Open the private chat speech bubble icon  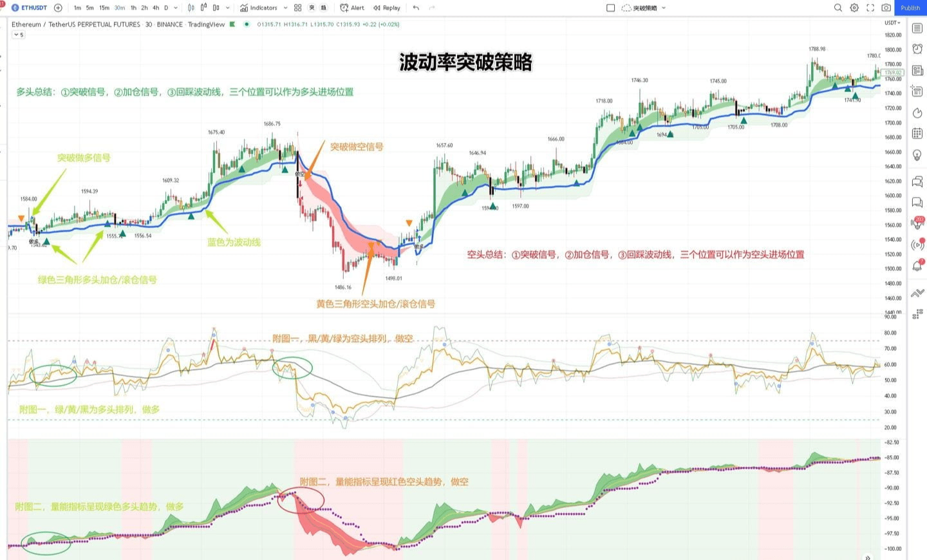point(917,203)
